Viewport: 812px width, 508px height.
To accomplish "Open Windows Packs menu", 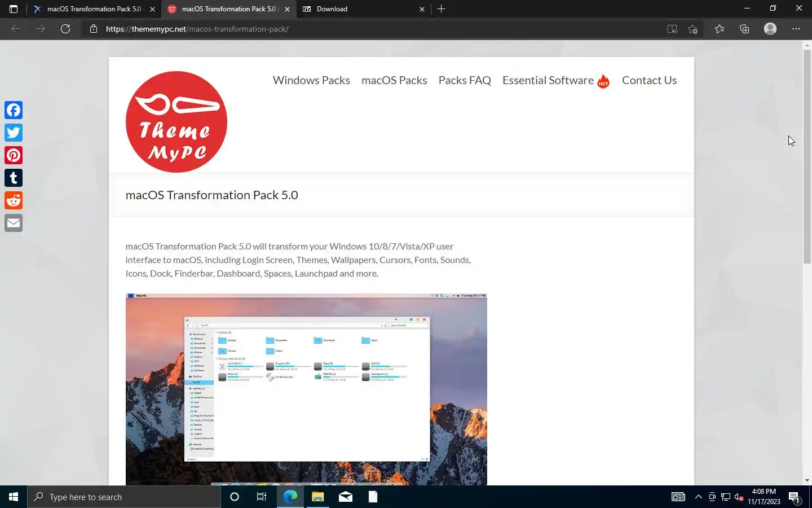I will click(x=311, y=80).
